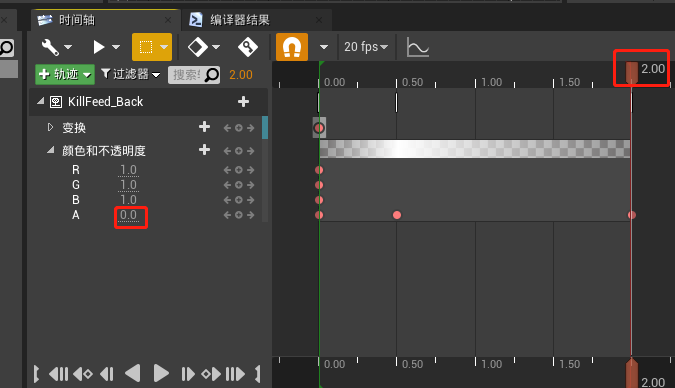
Task: Click the play icon in the top toolbar
Action: pos(99,47)
